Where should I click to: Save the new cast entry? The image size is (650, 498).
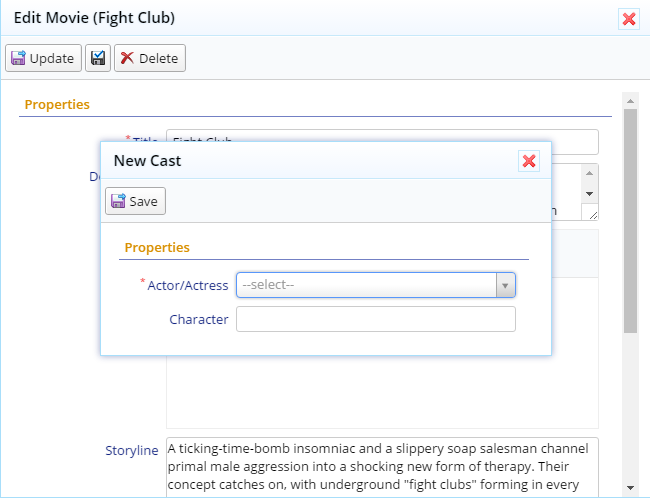pyautogui.click(x=135, y=201)
